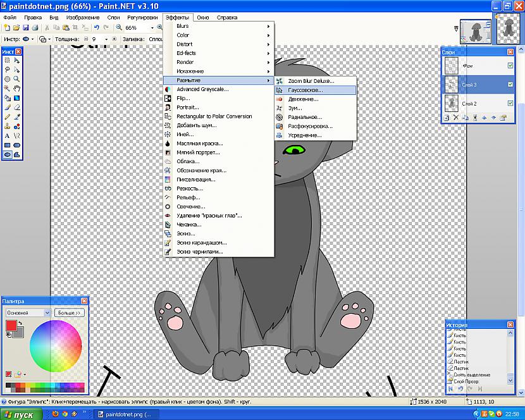Choose Advanced Greyscale effect
The height and width of the screenshot is (420, 525).
point(219,89)
